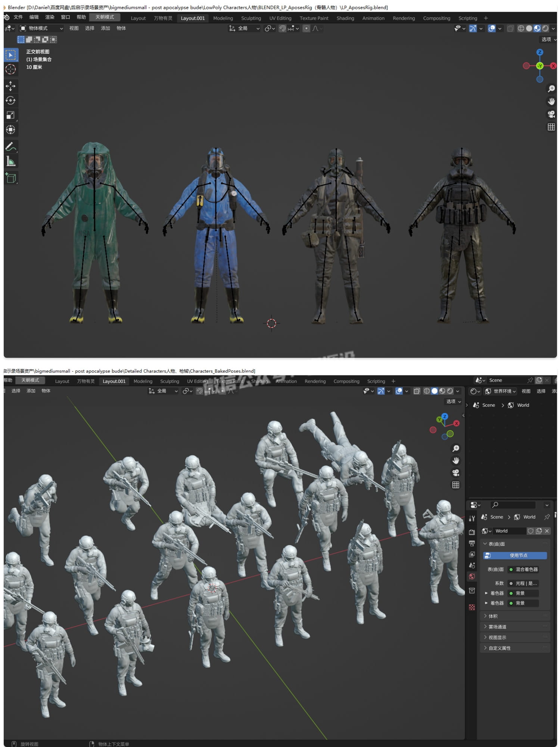Select the Add Cube tool
Image resolution: width=560 pixels, height=747 pixels.
point(10,178)
